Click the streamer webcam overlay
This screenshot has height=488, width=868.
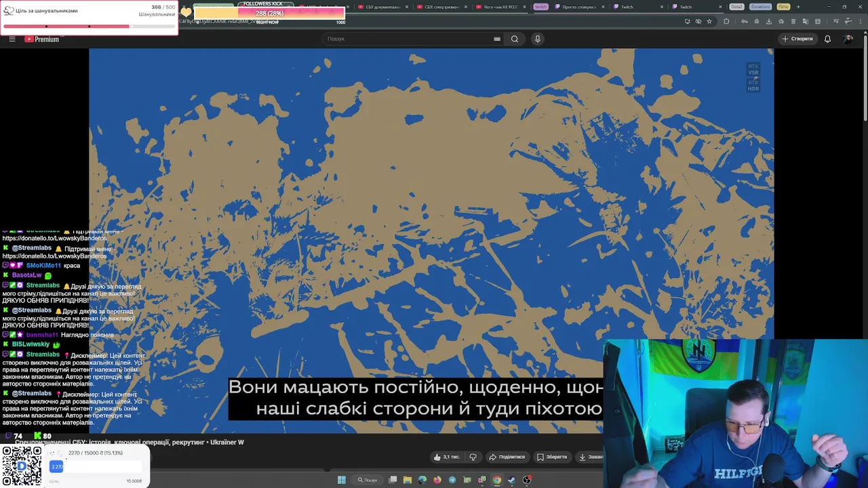(736, 413)
